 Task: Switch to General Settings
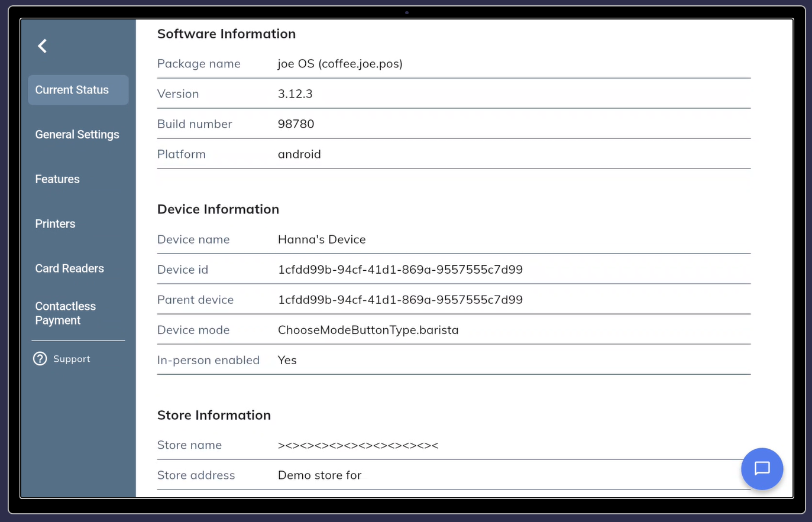pyautogui.click(x=77, y=135)
